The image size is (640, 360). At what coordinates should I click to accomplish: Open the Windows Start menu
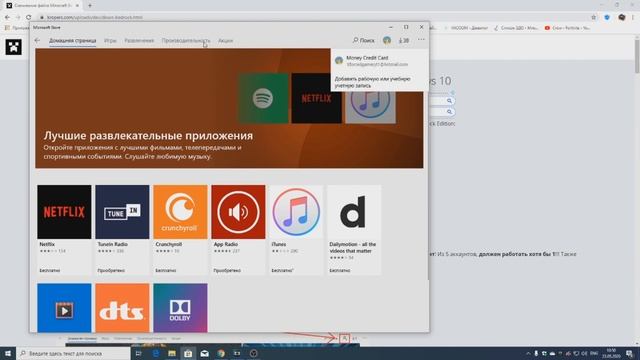pos(8,353)
